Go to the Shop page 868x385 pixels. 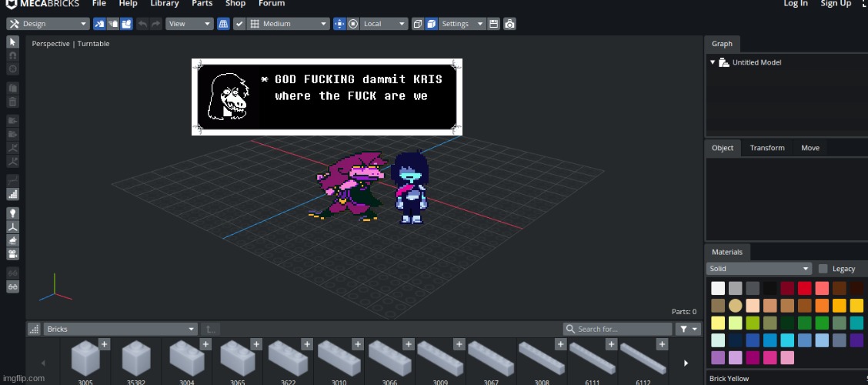coord(235,3)
